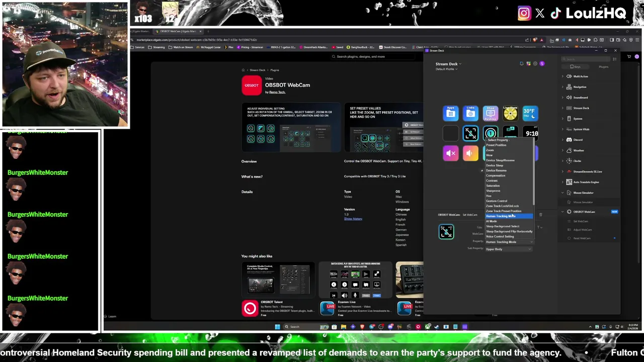The width and height of the screenshot is (644, 362).
Task: Choose Gesture Control option
Action: (509, 201)
